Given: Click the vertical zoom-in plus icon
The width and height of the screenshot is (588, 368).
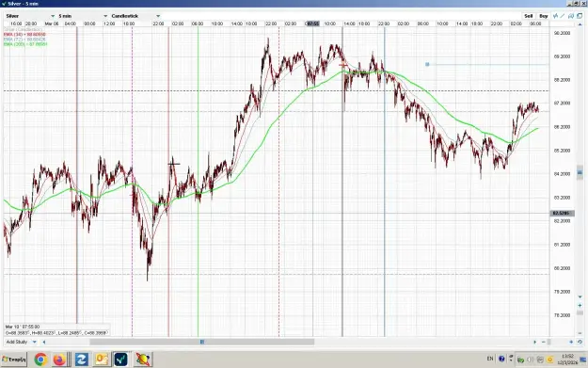Looking at the screenshot, I should 580,305.
